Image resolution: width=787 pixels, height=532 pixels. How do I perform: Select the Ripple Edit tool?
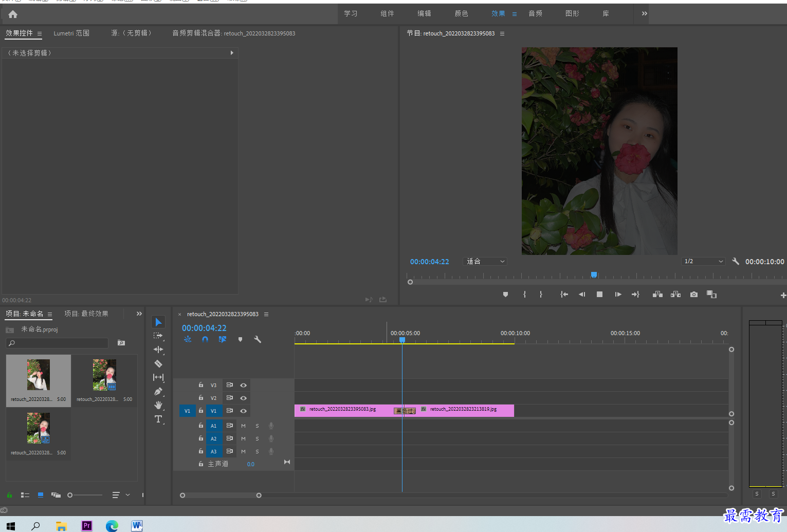coord(158,350)
